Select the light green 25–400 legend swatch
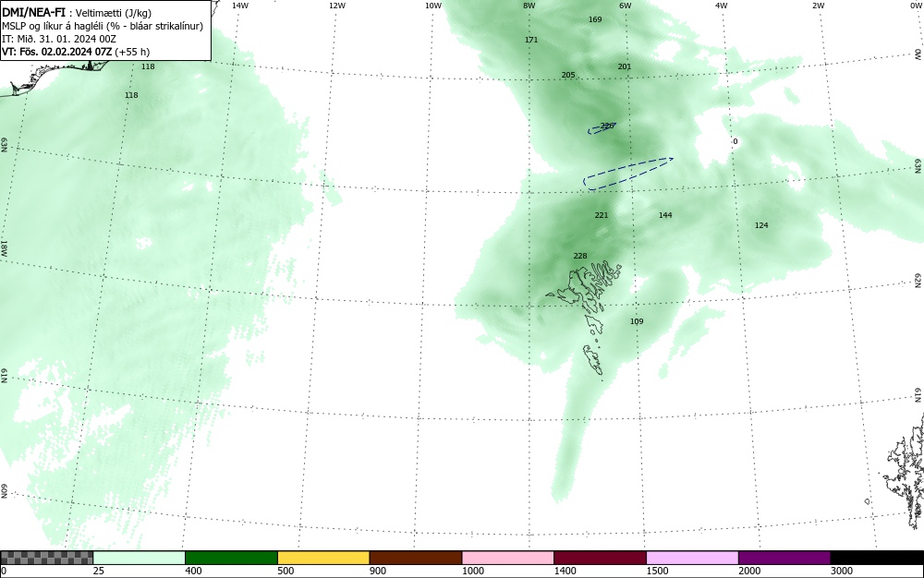924x578 pixels. (140, 558)
